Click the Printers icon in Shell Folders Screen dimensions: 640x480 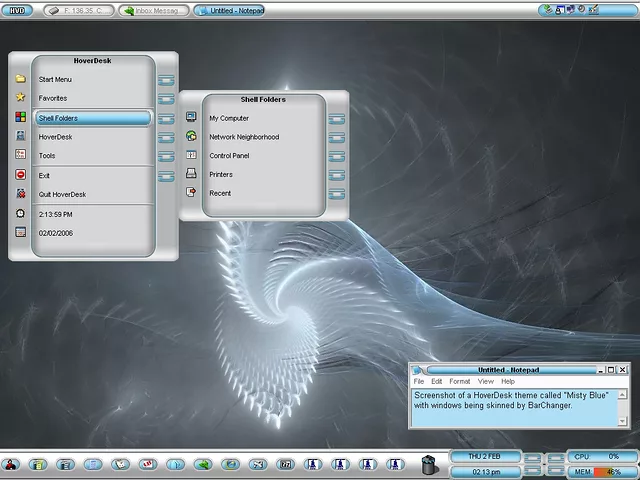point(191,174)
